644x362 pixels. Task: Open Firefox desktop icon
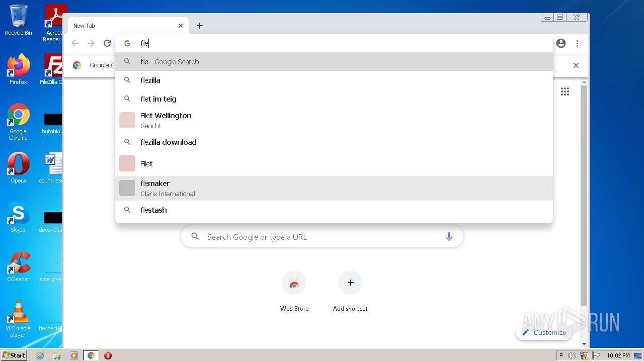(x=18, y=69)
